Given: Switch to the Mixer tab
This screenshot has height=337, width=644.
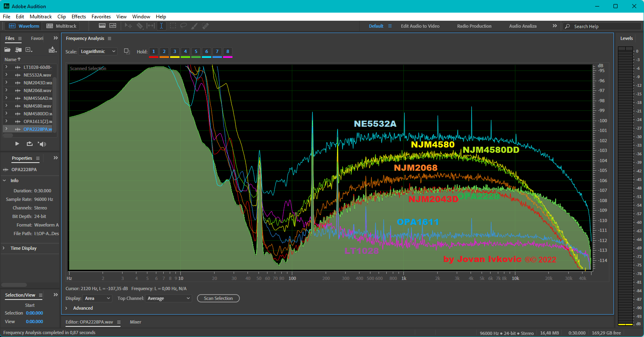Looking at the screenshot, I should 136,322.
